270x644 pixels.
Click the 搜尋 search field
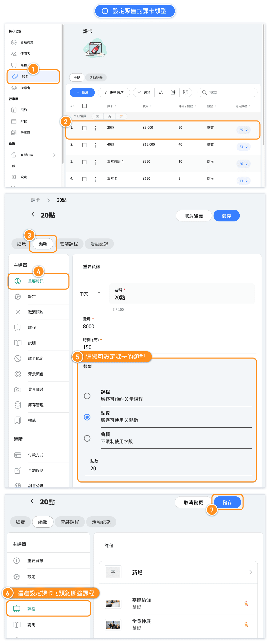230,93
